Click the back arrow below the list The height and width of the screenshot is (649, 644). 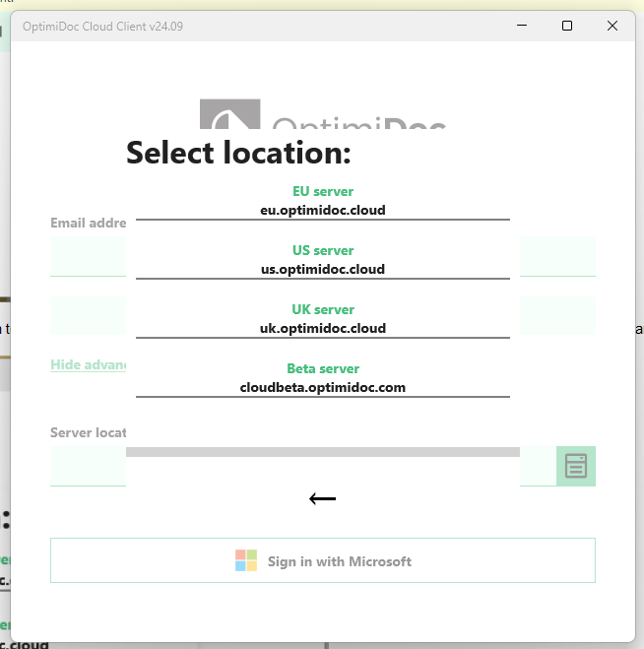point(322,498)
